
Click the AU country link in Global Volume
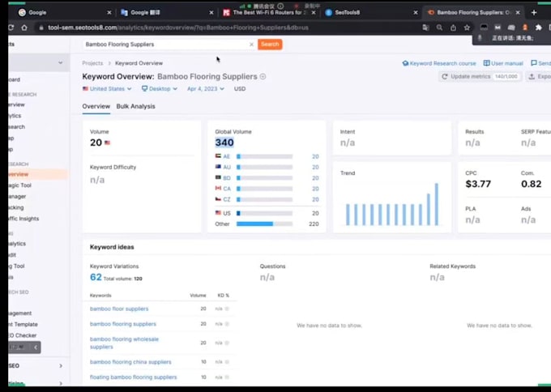coord(227,167)
